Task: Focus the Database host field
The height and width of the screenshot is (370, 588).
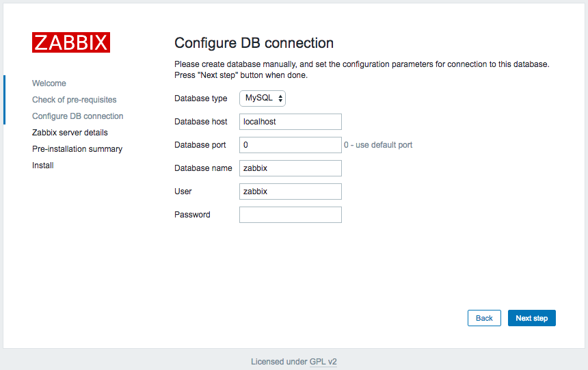Action: pyautogui.click(x=291, y=122)
